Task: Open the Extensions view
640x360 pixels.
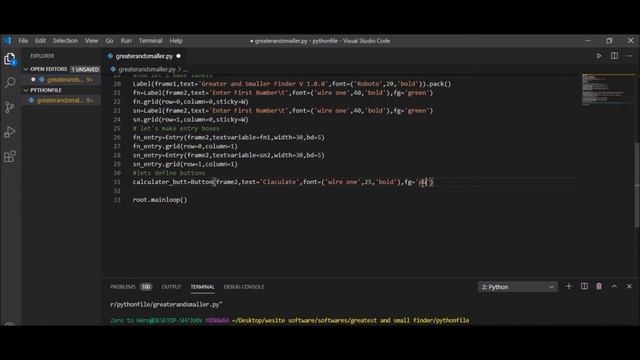Action: coord(10,156)
